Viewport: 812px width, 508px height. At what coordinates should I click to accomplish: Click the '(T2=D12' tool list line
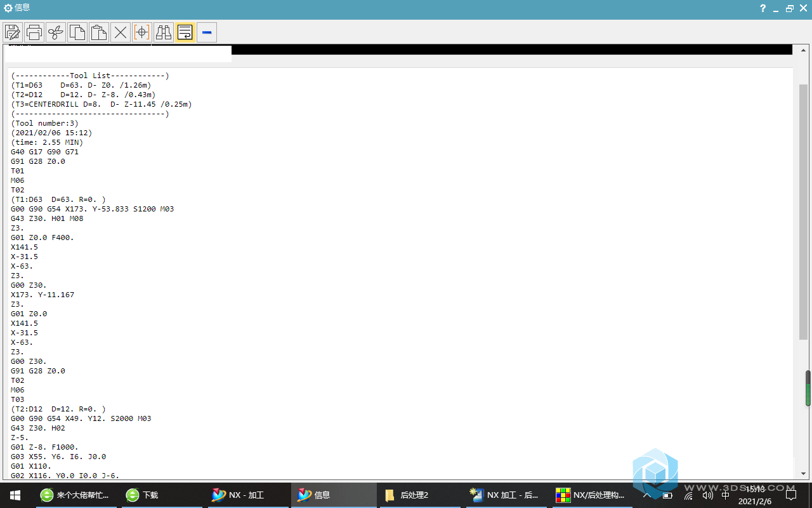(83, 95)
